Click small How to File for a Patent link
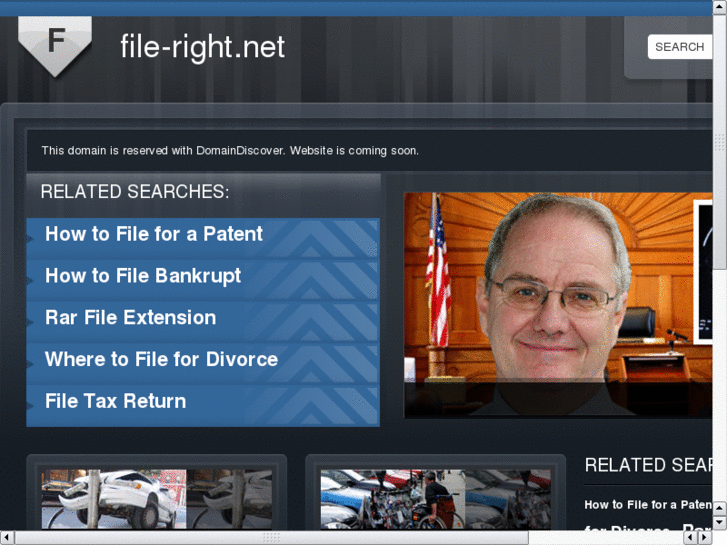This screenshot has width=727, height=545. click(x=648, y=505)
